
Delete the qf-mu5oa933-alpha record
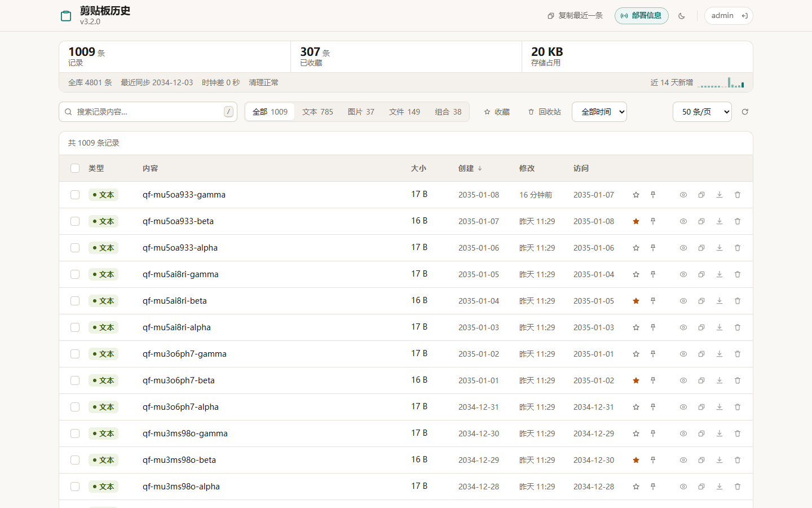[x=738, y=248]
